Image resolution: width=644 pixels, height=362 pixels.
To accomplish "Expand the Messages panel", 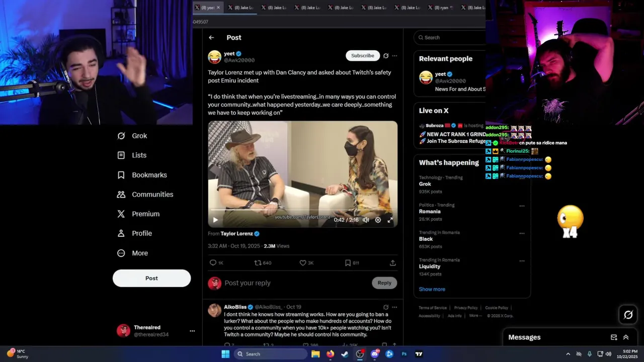I will (x=626, y=337).
